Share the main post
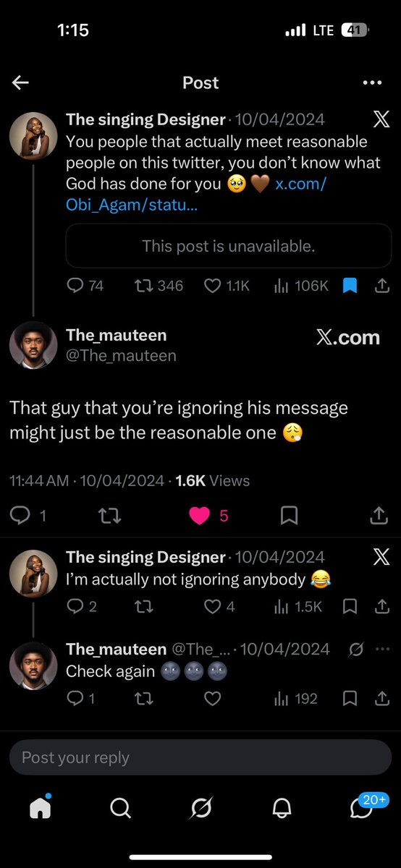The height and width of the screenshot is (868, 401). click(x=379, y=515)
